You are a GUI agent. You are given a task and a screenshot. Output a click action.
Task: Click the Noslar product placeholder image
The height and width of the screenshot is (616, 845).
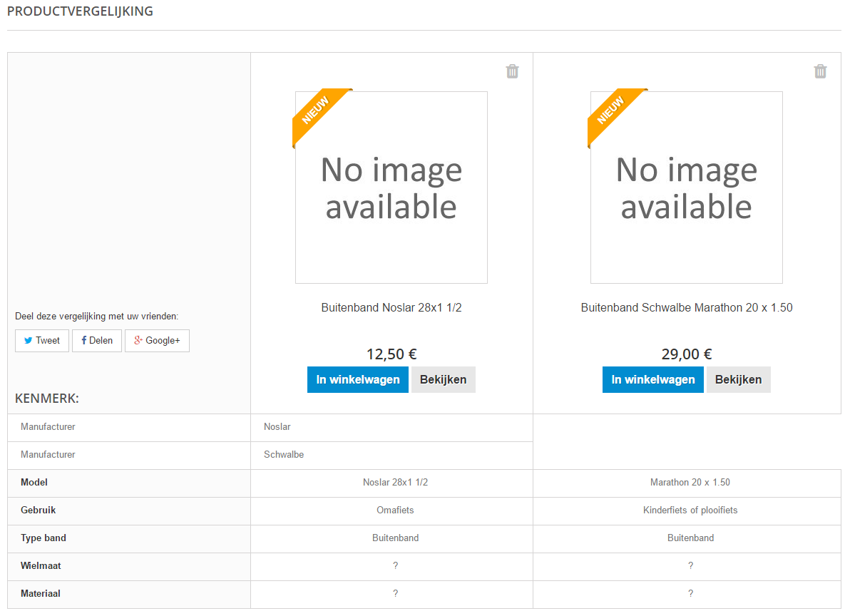click(x=391, y=187)
